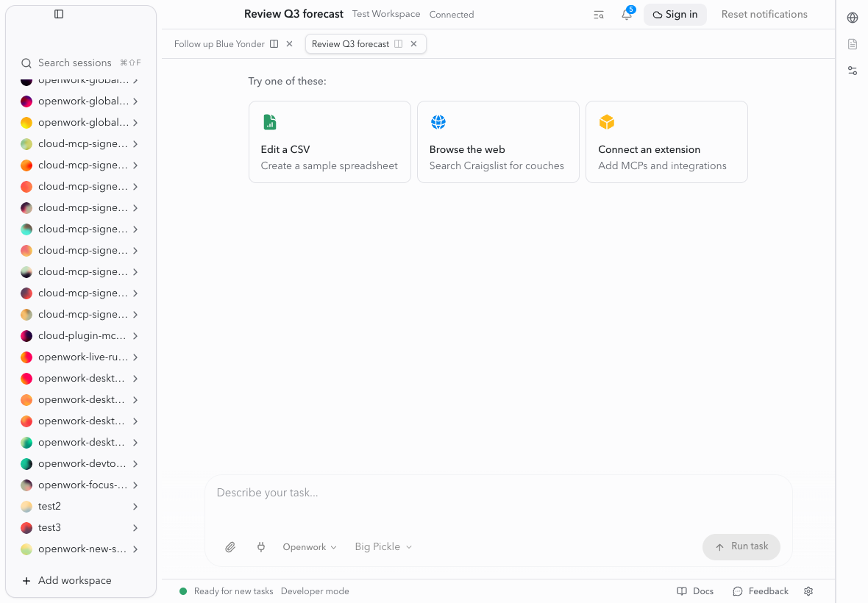This screenshot has height=603, width=868.
Task: Click the green status dot in status bar
Action: tap(183, 591)
